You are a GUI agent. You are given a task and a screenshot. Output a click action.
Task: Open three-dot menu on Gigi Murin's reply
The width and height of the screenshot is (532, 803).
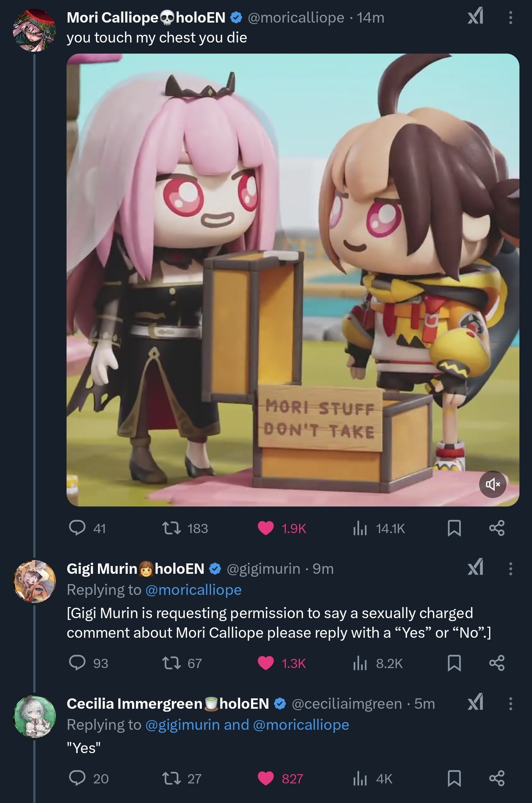pyautogui.click(x=511, y=569)
